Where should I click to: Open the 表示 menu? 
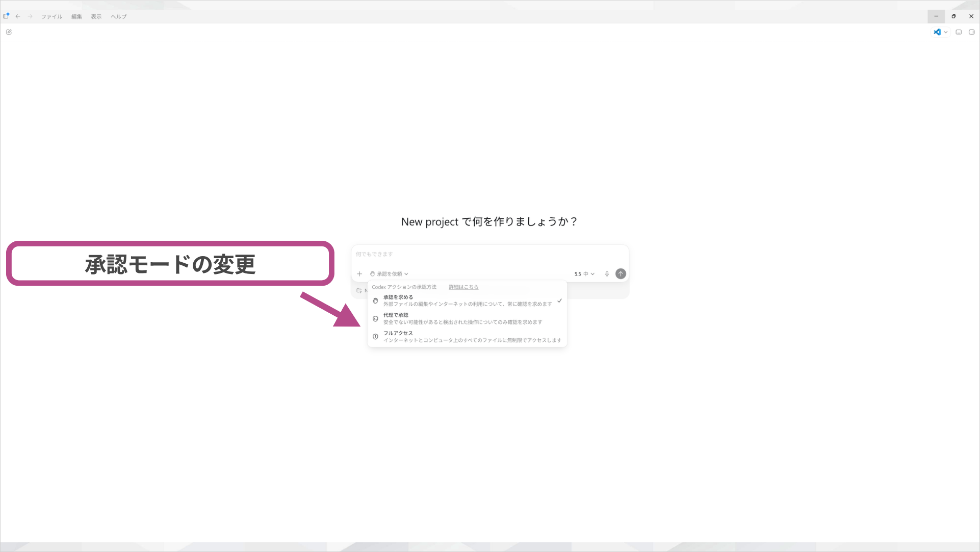96,17
